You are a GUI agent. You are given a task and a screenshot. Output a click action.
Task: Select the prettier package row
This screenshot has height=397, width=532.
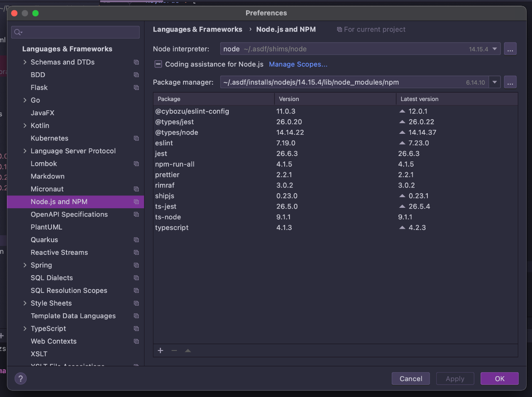click(x=335, y=175)
